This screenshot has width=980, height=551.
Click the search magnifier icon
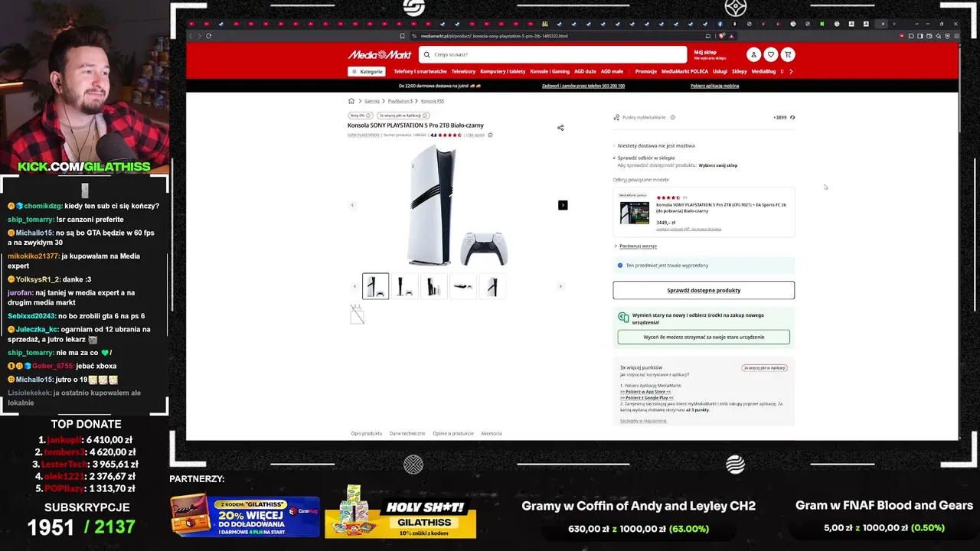426,55
